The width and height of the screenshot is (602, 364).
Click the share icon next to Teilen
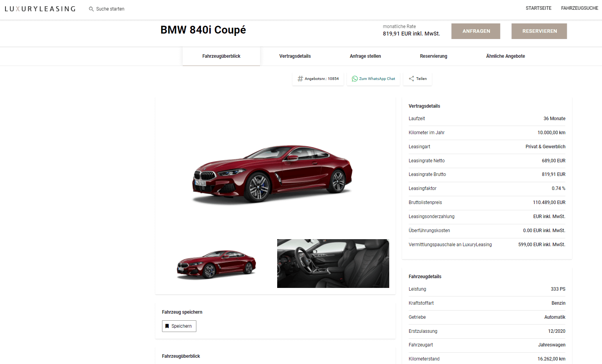coord(411,79)
